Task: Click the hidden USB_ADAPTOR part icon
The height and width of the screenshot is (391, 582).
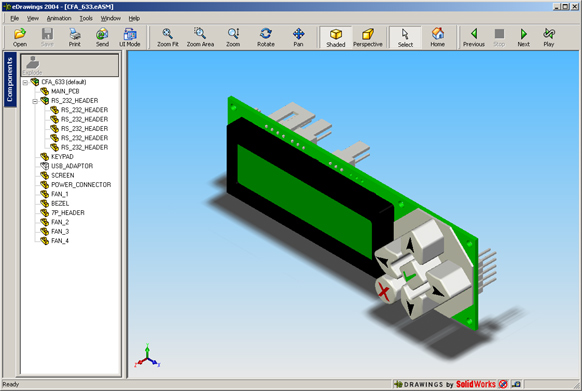Action: [x=45, y=166]
